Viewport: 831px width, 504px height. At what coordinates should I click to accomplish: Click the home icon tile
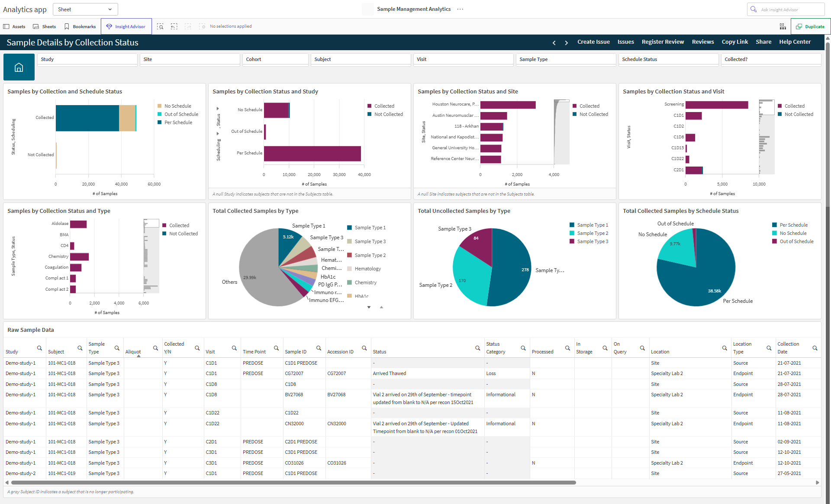[x=19, y=67]
